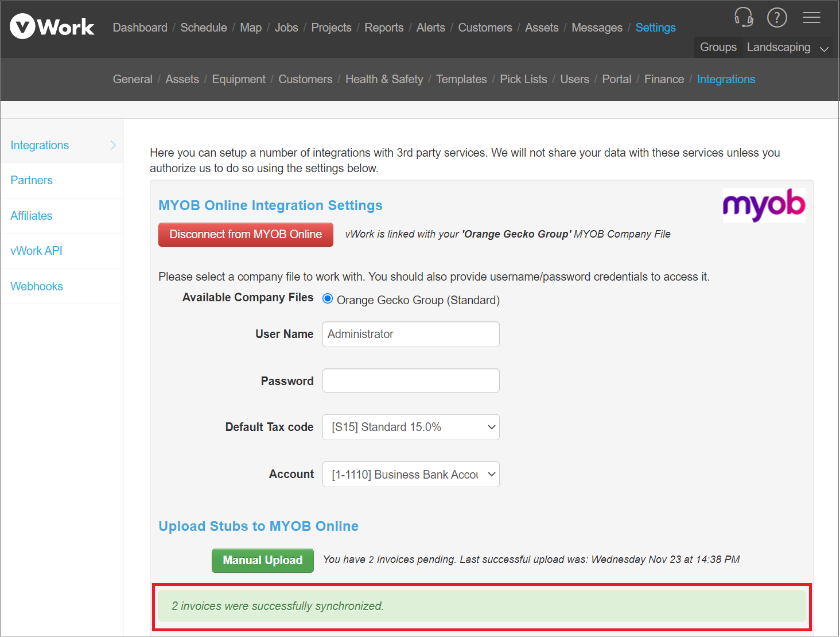The width and height of the screenshot is (840, 637).
Task: Go to Dashboard
Action: tap(140, 28)
